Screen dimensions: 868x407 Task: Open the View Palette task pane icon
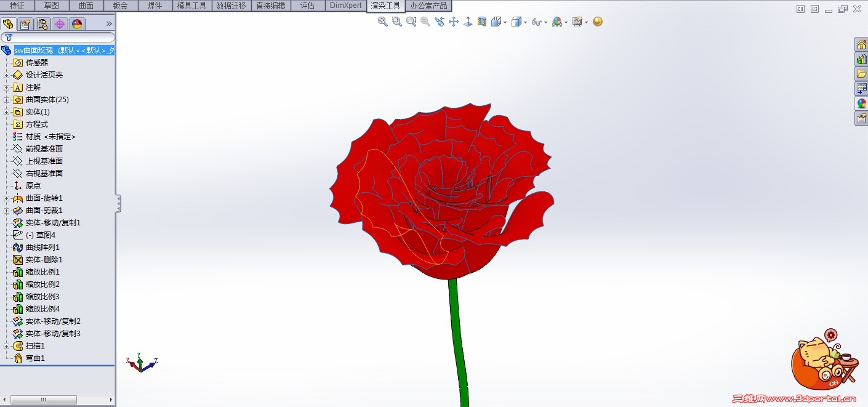tap(861, 89)
